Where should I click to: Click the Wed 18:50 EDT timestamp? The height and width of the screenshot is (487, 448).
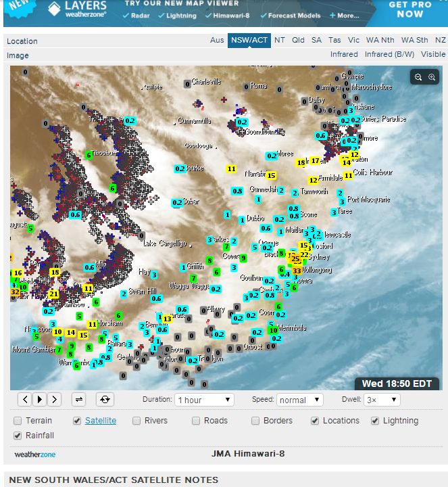pos(397,384)
